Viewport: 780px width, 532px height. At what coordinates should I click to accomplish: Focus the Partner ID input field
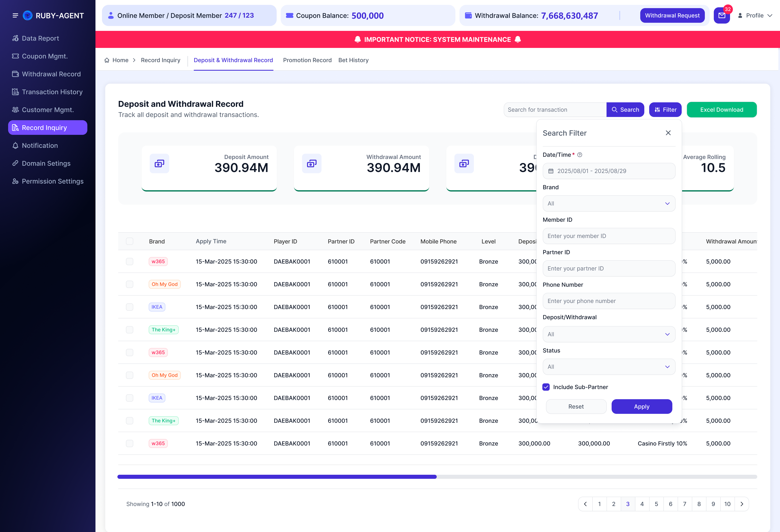[x=609, y=268]
